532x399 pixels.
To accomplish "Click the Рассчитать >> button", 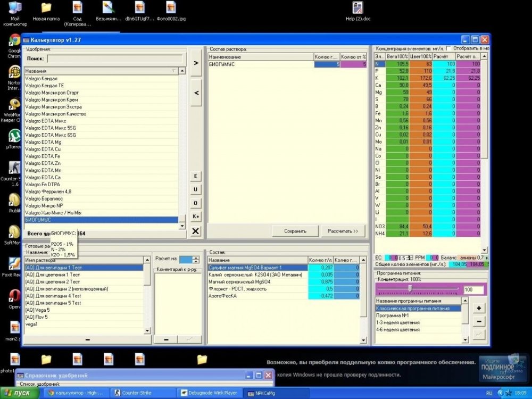I will [343, 231].
